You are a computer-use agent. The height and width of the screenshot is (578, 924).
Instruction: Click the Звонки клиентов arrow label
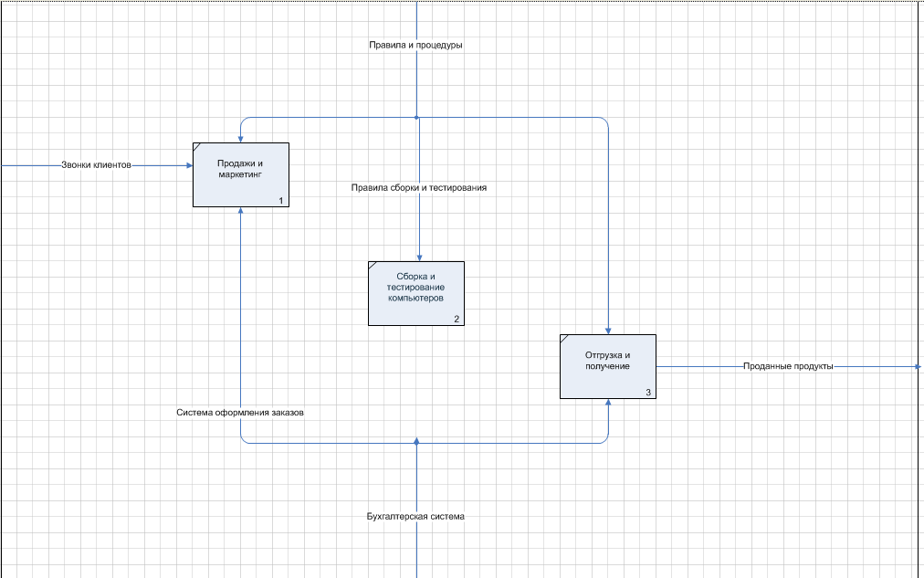coord(96,165)
